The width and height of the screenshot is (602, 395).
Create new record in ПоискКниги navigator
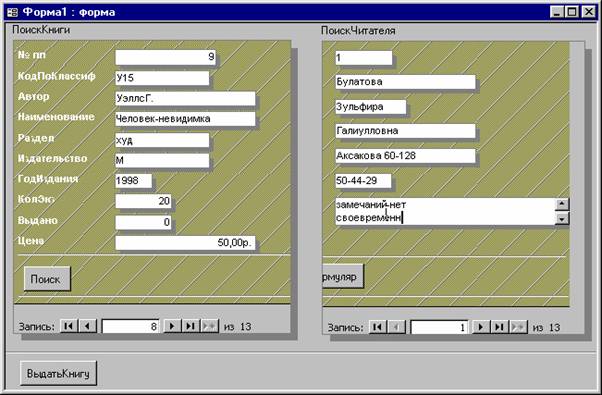click(x=209, y=326)
